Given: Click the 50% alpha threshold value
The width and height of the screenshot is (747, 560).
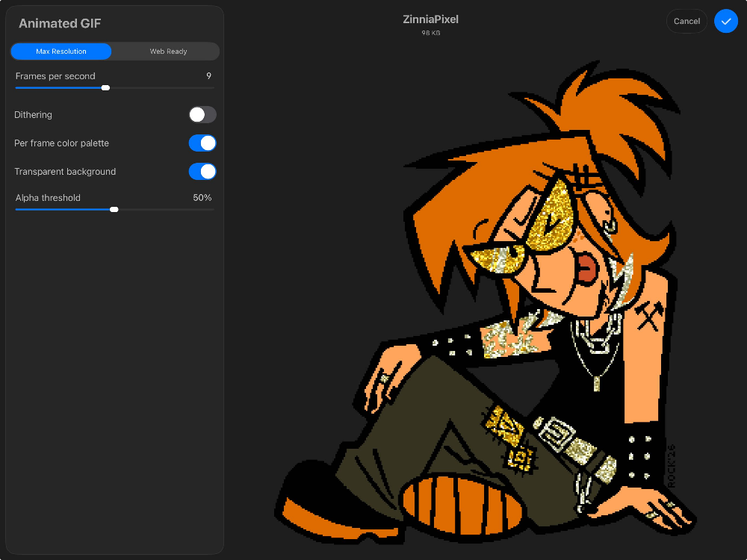Looking at the screenshot, I should click(x=202, y=198).
